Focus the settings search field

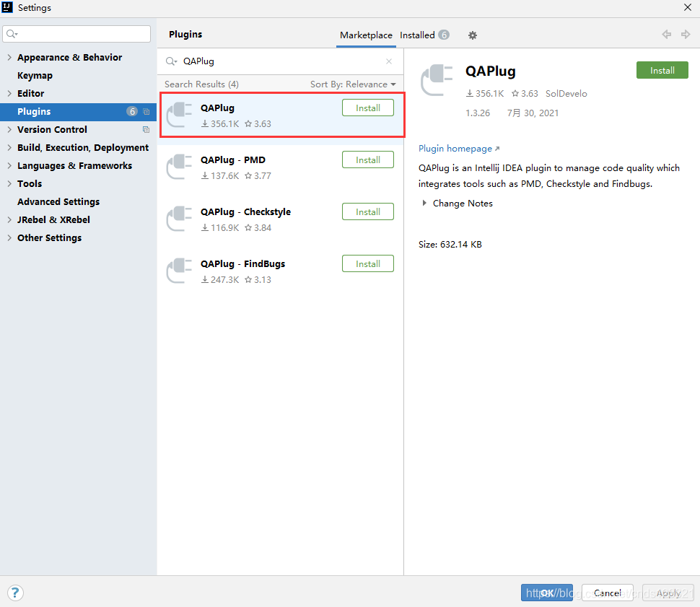[76, 34]
